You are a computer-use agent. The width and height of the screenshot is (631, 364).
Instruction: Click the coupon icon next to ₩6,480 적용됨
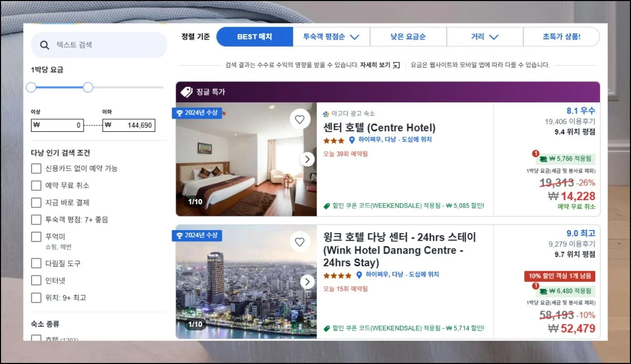click(541, 291)
